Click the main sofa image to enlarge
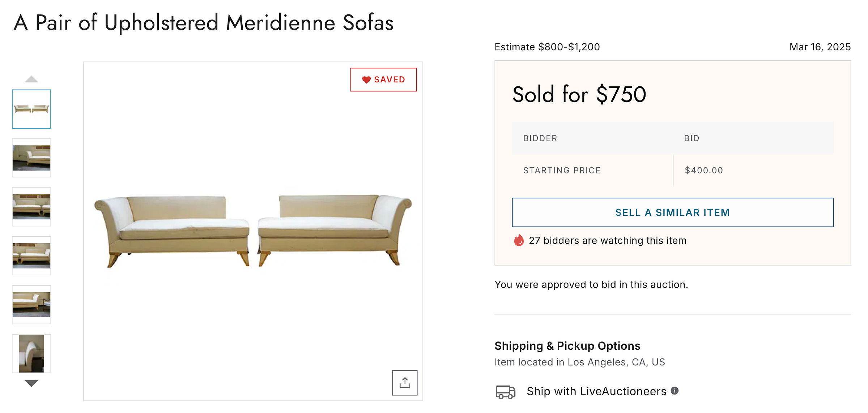Screen dimensions: 868x413 click(x=253, y=231)
